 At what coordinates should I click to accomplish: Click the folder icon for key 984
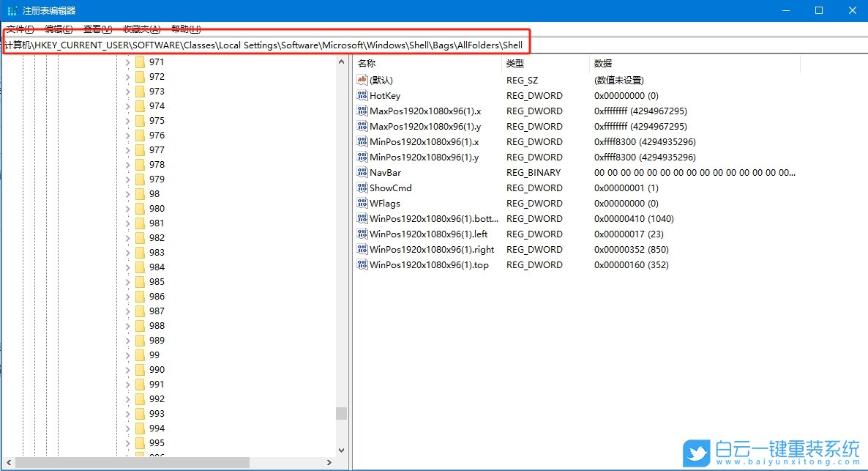(x=140, y=267)
